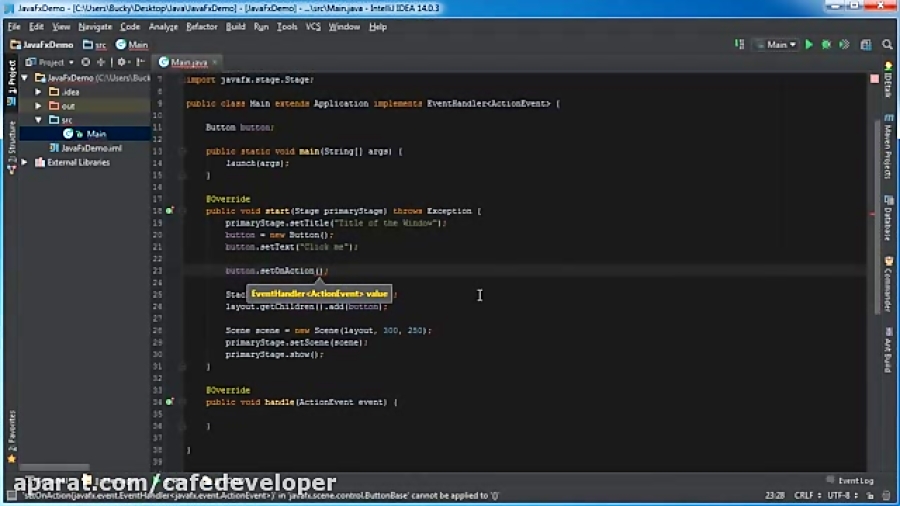Click scroll from source target icon
The width and height of the screenshot is (900, 506).
(86, 62)
